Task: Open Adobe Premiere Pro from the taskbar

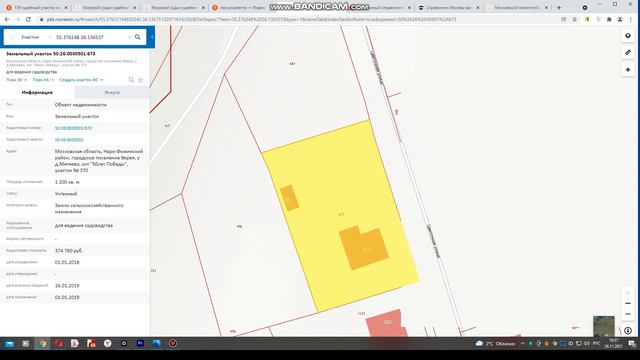Action: click(x=140, y=344)
